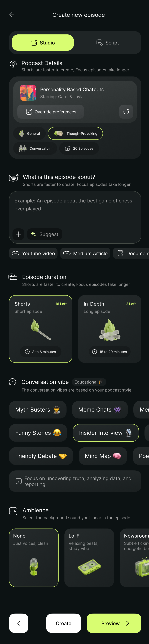The image size is (149, 644).
Task: Click the Suggest button
Action: (45, 234)
